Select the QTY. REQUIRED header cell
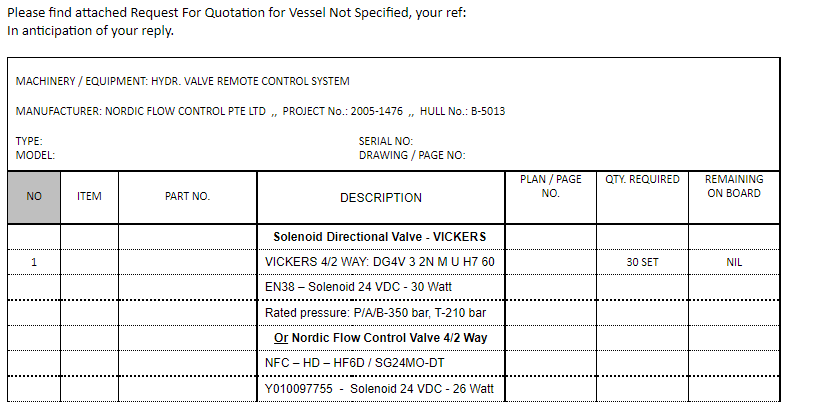This screenshot has height=420, width=822. [642, 180]
